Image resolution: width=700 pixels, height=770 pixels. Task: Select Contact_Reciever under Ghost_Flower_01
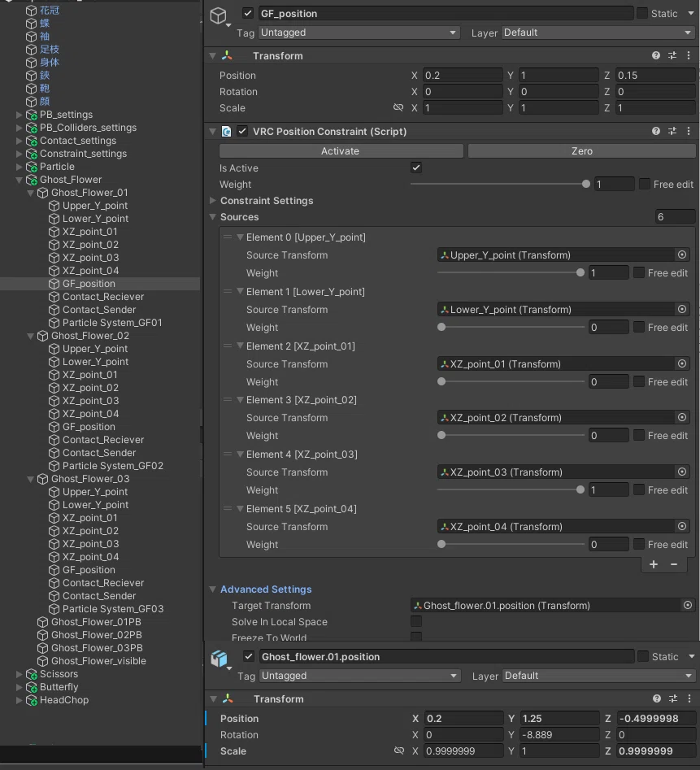[x=103, y=297]
